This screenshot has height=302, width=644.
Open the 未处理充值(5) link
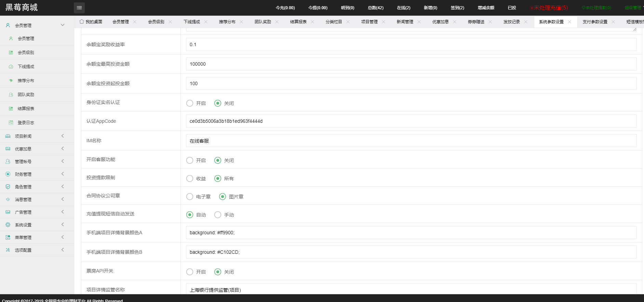point(549,8)
